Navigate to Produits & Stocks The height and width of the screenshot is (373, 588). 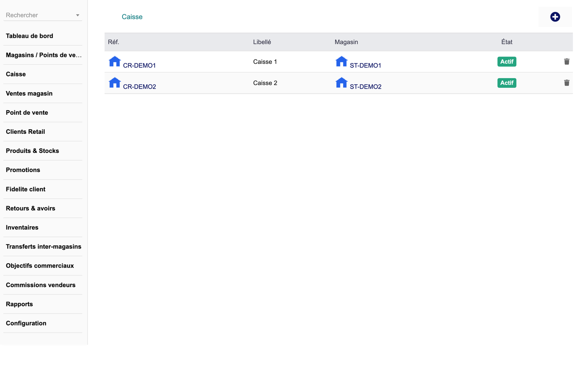click(x=32, y=151)
